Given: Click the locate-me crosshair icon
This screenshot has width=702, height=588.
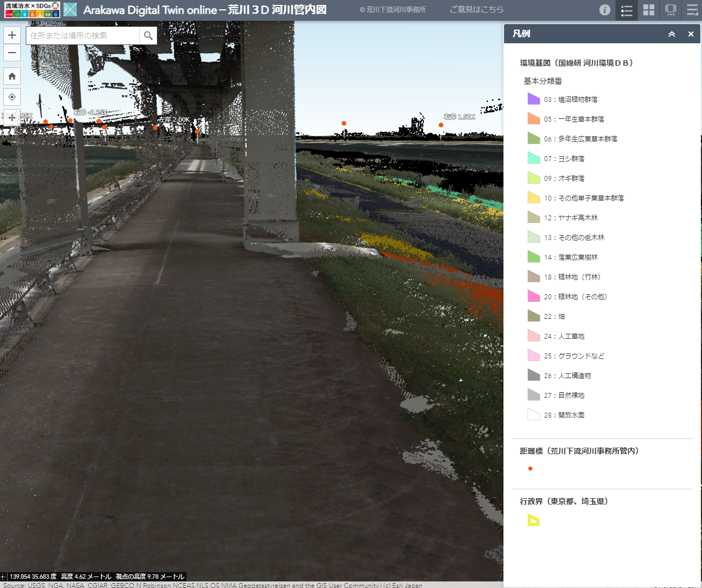Looking at the screenshot, I should pos(12,97).
